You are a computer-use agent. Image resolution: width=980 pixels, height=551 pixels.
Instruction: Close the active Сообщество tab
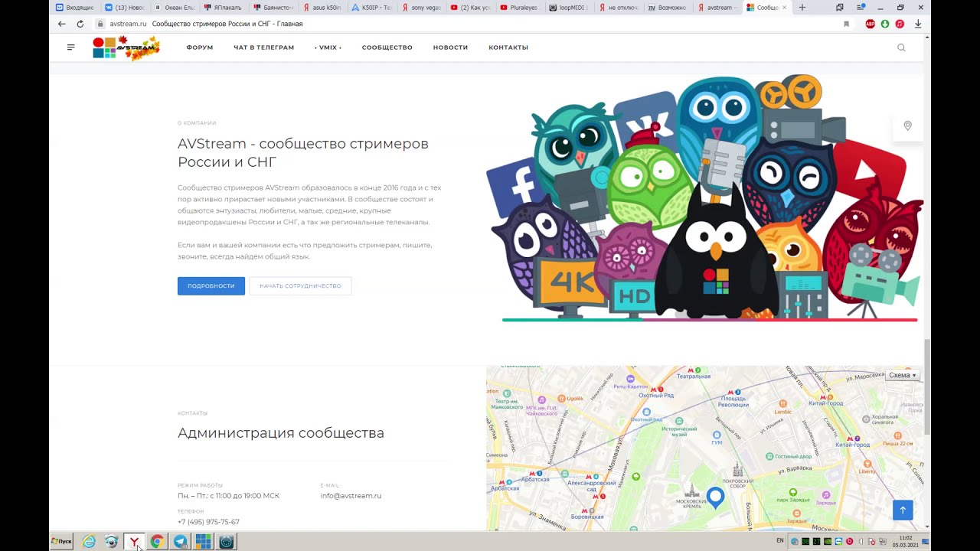784,8
